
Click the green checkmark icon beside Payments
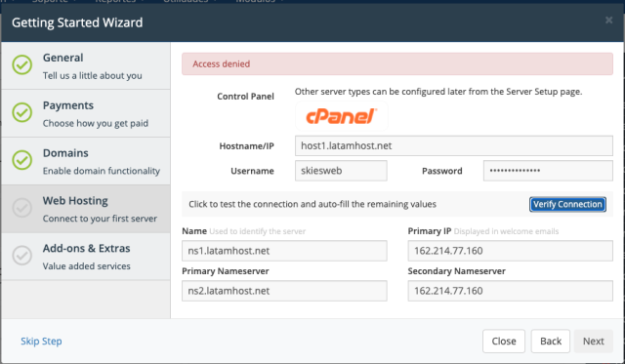coord(21,112)
